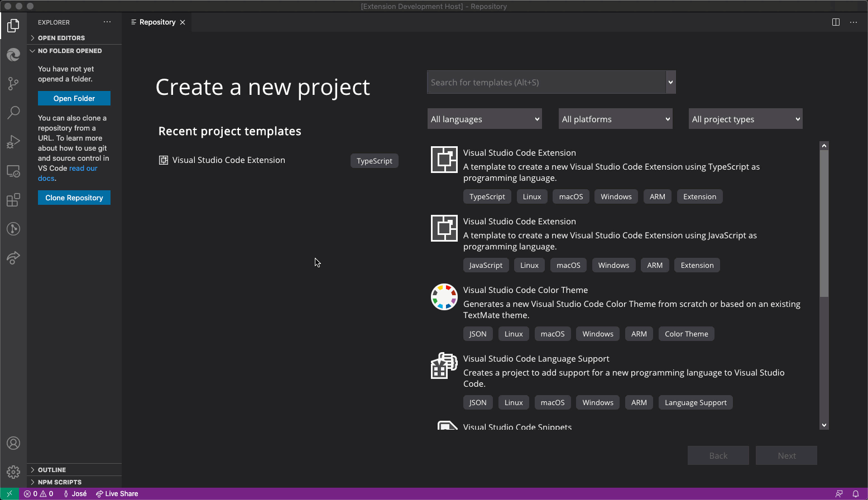Click the JavaScript extension template icon

tap(444, 228)
